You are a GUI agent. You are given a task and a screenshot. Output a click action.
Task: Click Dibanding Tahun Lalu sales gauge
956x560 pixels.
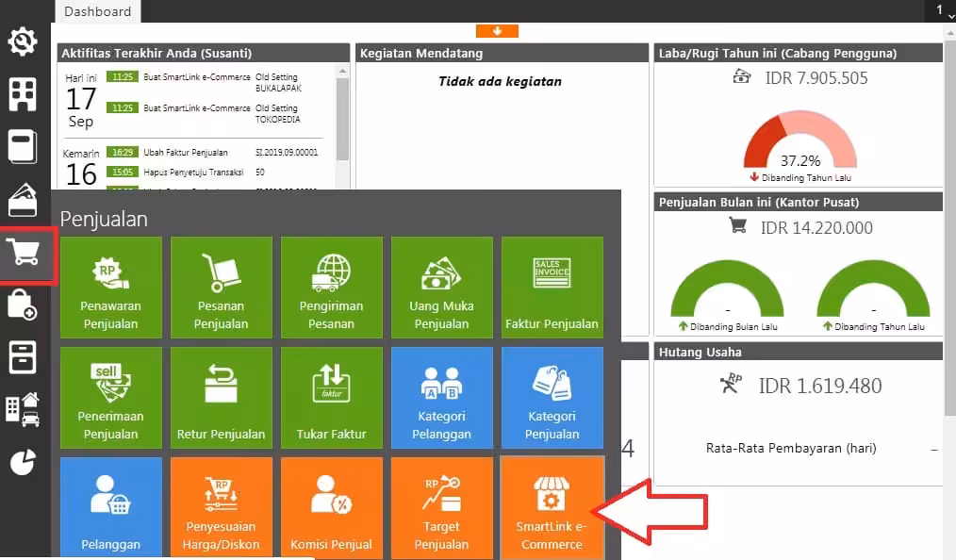pyautogui.click(x=873, y=288)
